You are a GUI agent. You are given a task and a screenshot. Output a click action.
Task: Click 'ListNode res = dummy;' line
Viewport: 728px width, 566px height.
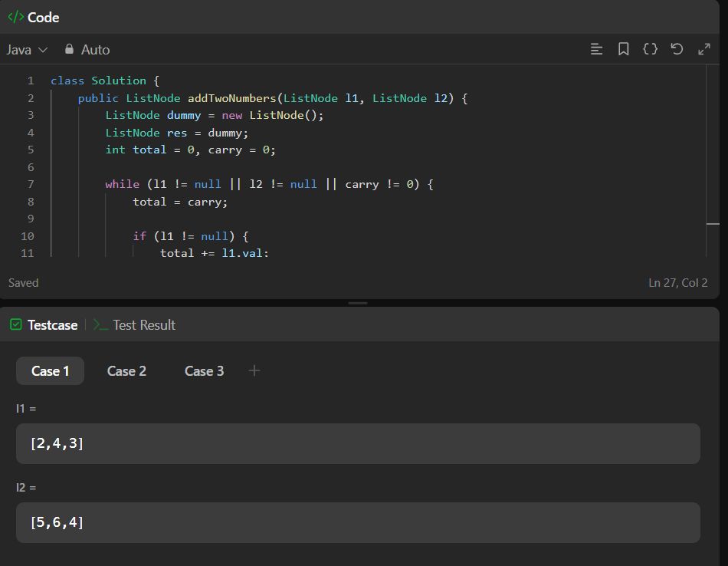tap(176, 133)
